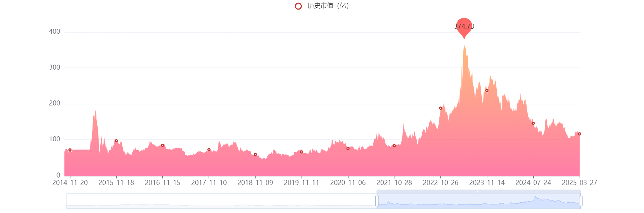
Task: Click the 374.73 peak pin marker
Action: click(x=464, y=27)
